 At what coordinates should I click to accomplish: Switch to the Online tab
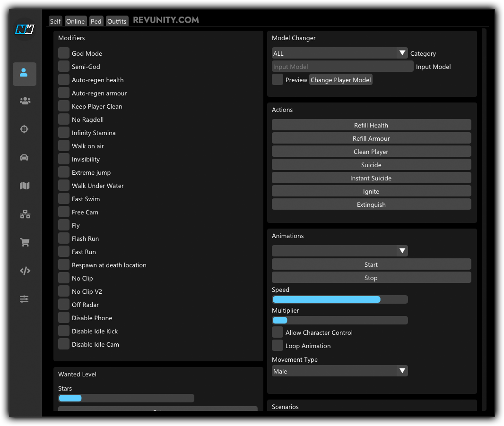(75, 21)
